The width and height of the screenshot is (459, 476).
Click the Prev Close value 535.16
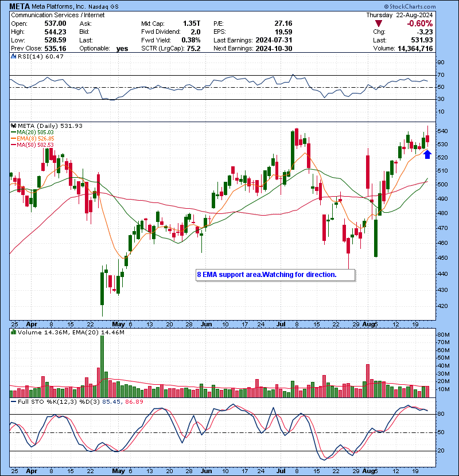(x=55, y=49)
